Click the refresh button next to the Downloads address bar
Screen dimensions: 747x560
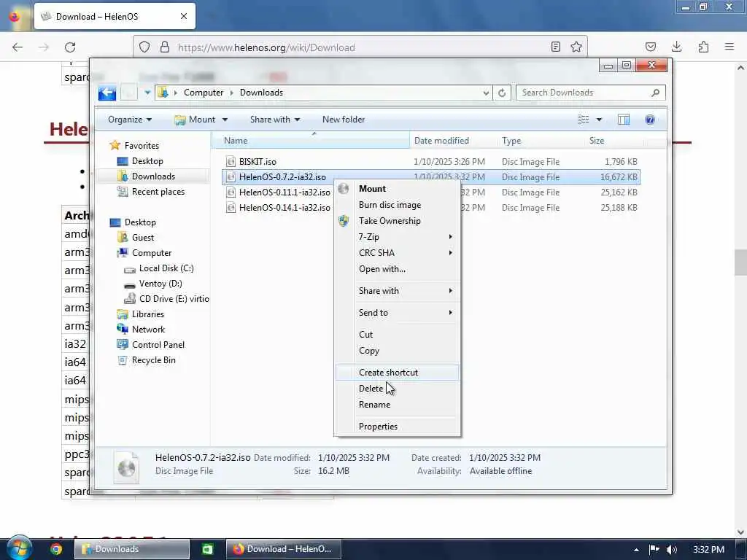(502, 93)
